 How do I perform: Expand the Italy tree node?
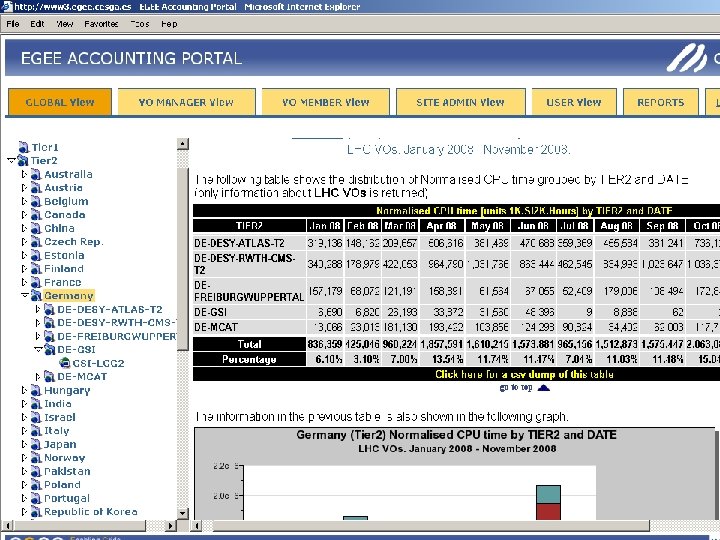[24, 431]
